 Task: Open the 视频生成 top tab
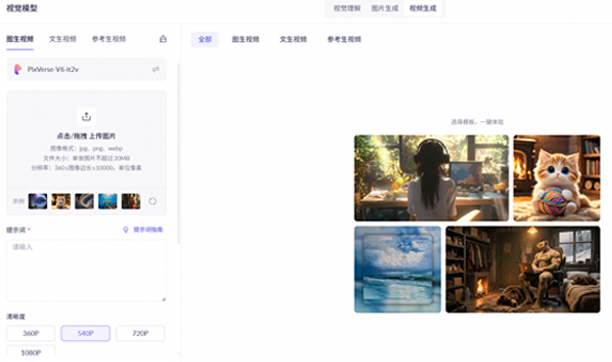(x=423, y=8)
